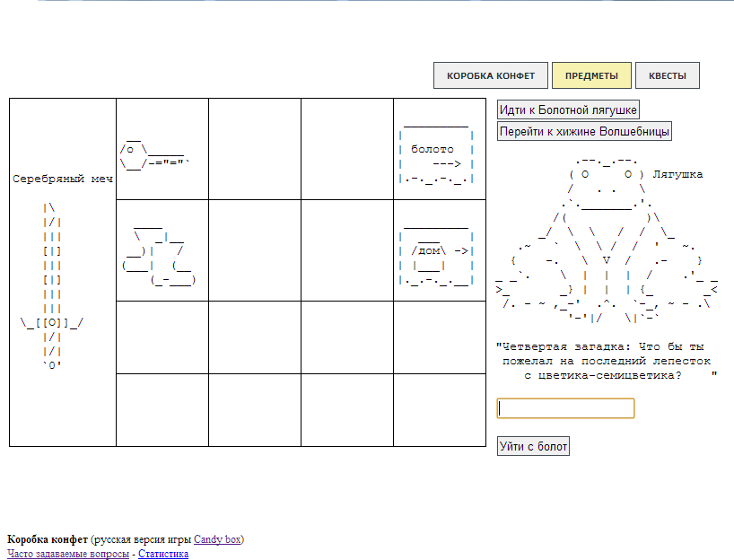Click the Четвертая загадка riddle text
Image resolution: width=734 pixels, height=560 pixels.
click(x=606, y=361)
